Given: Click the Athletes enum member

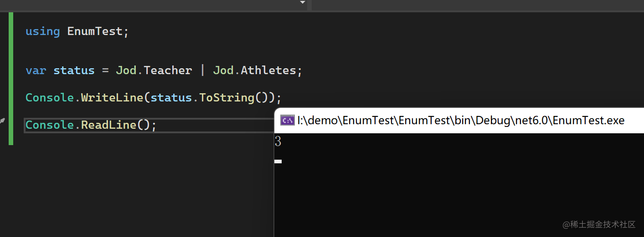Looking at the screenshot, I should 268,71.
